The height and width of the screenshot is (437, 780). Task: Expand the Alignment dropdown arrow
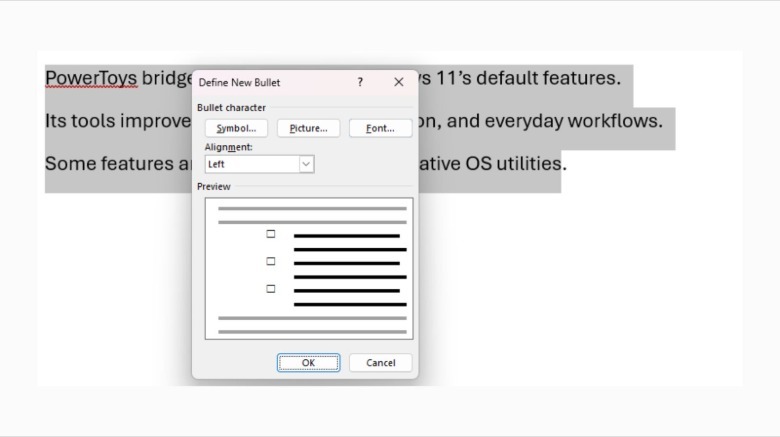tap(306, 164)
